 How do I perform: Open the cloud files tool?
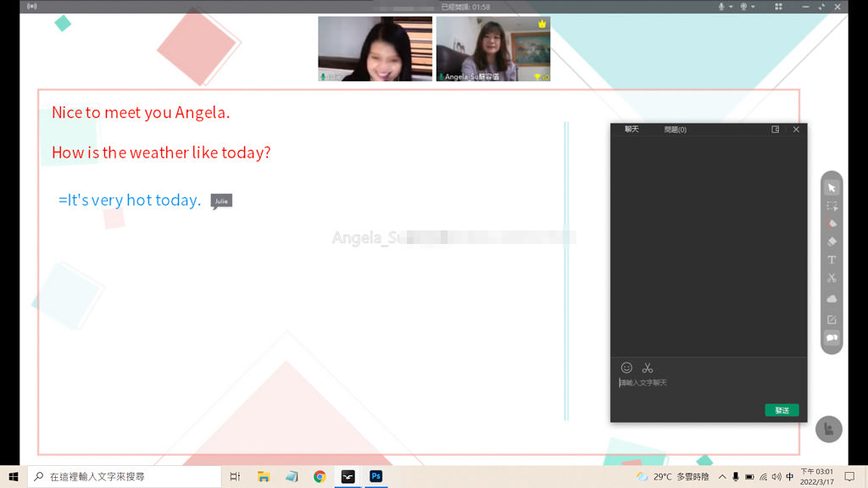coord(832,299)
